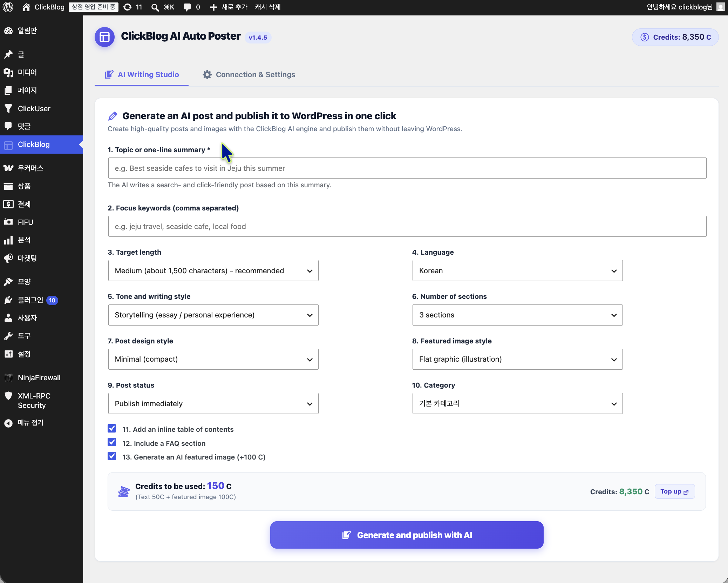Click the 마케팅 megaphone icon
This screenshot has width=728, height=583.
click(x=8, y=259)
